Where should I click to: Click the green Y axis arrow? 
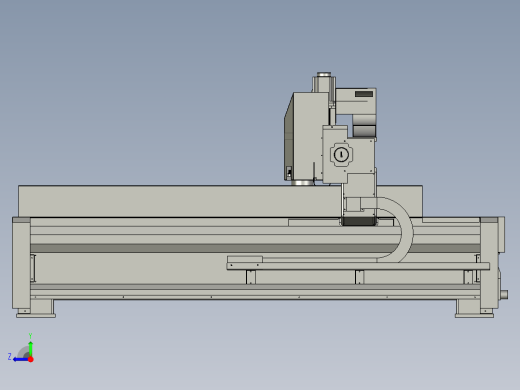tap(31, 348)
